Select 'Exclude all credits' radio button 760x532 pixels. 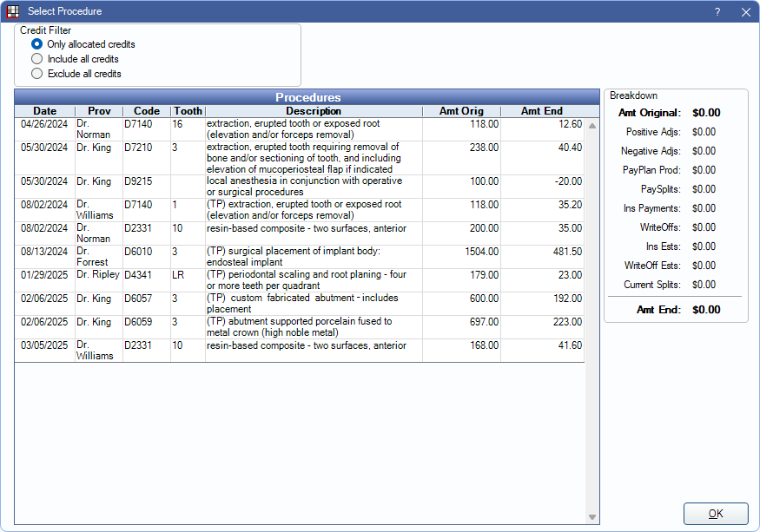coord(37,74)
